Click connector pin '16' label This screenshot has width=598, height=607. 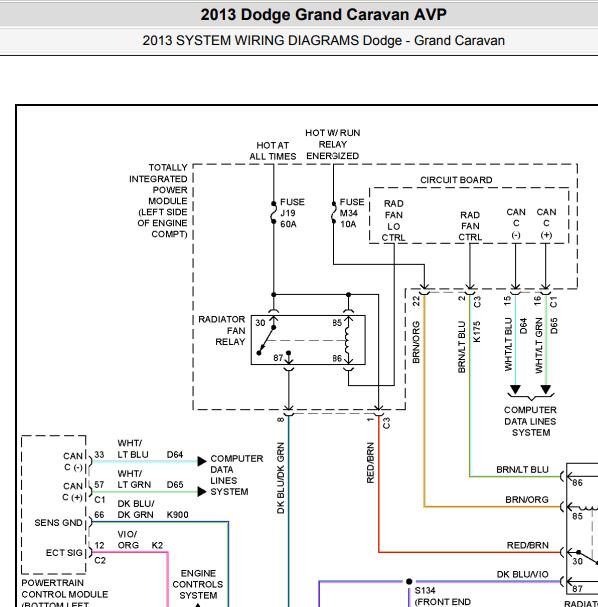pos(538,300)
